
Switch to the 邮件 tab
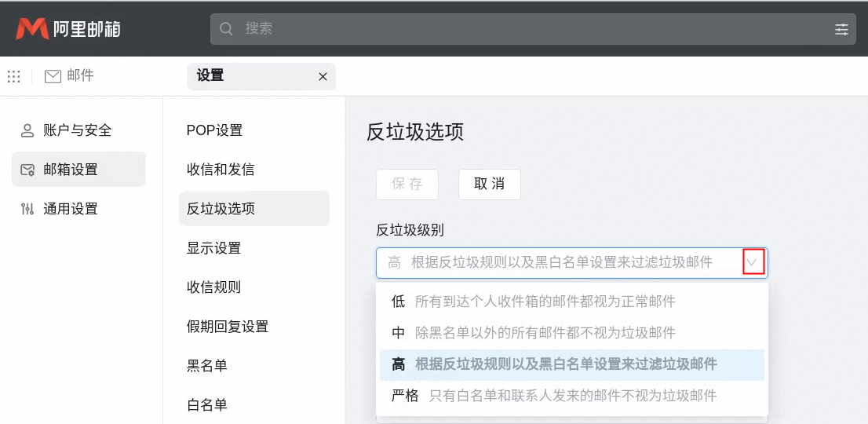pyautogui.click(x=79, y=76)
